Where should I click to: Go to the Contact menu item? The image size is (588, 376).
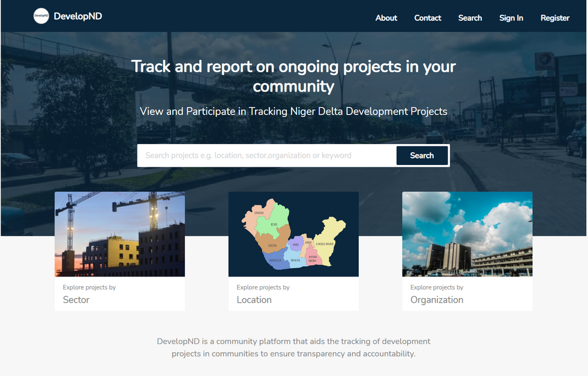pyautogui.click(x=427, y=18)
